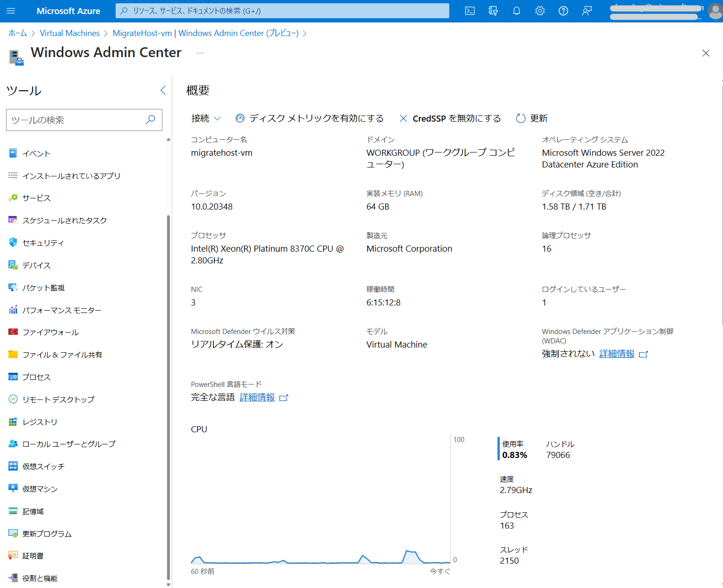Viewport: 723px width, 588px height.
Task: Open the feedback icon in header
Action: (x=587, y=11)
